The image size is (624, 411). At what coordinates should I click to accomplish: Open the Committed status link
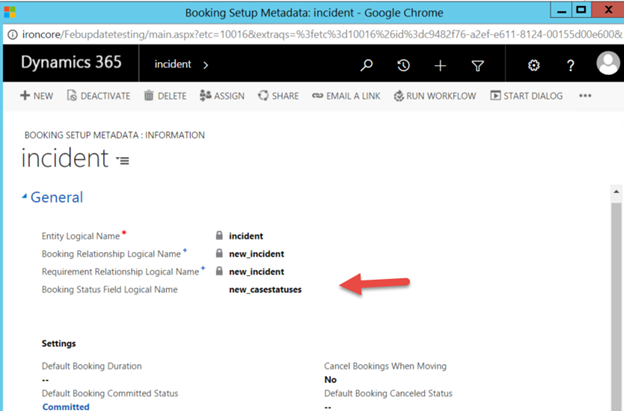click(66, 406)
